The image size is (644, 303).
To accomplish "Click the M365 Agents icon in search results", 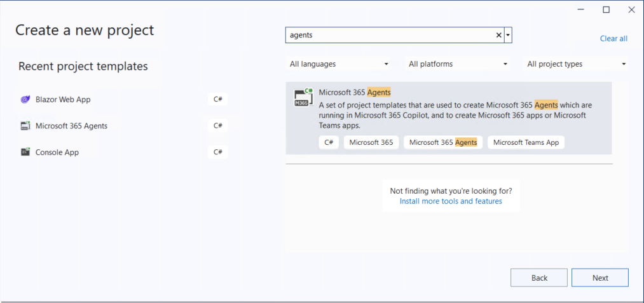I will pyautogui.click(x=302, y=97).
